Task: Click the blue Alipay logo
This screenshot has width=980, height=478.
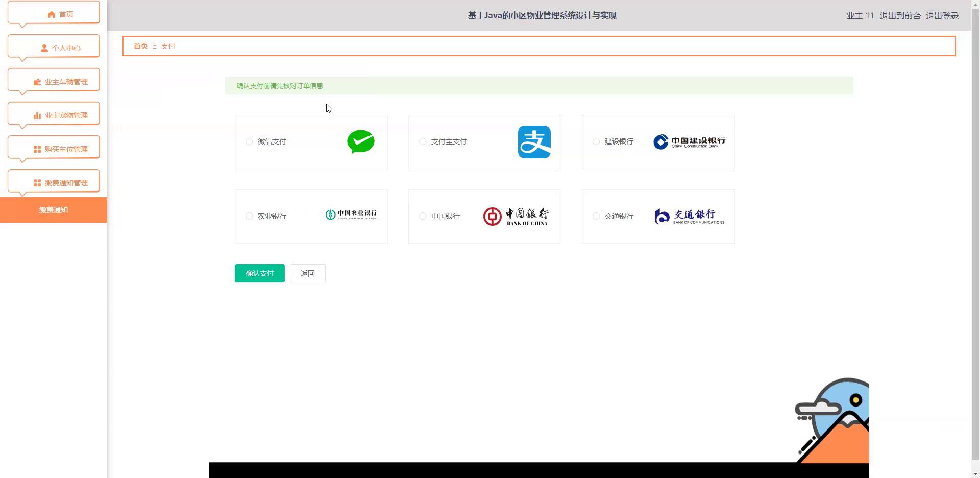Action: [x=534, y=142]
